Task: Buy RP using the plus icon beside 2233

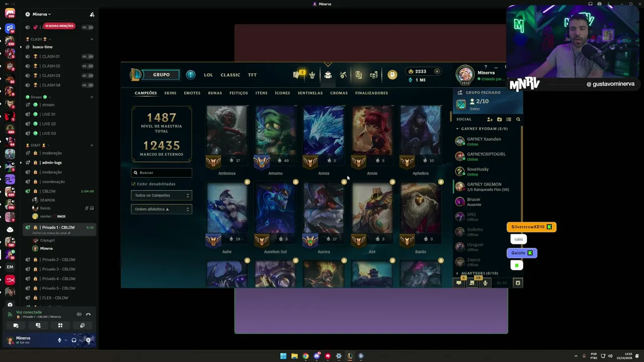Action: [437, 71]
